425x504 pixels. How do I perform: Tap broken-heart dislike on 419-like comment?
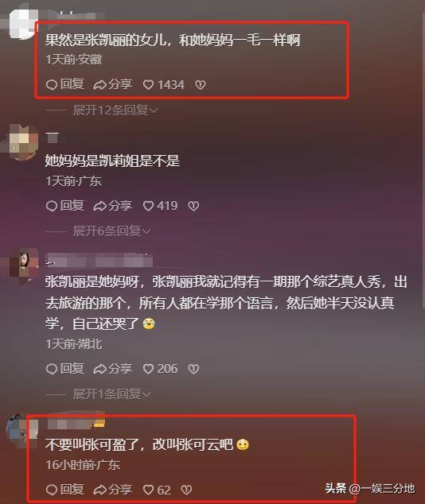pos(193,206)
